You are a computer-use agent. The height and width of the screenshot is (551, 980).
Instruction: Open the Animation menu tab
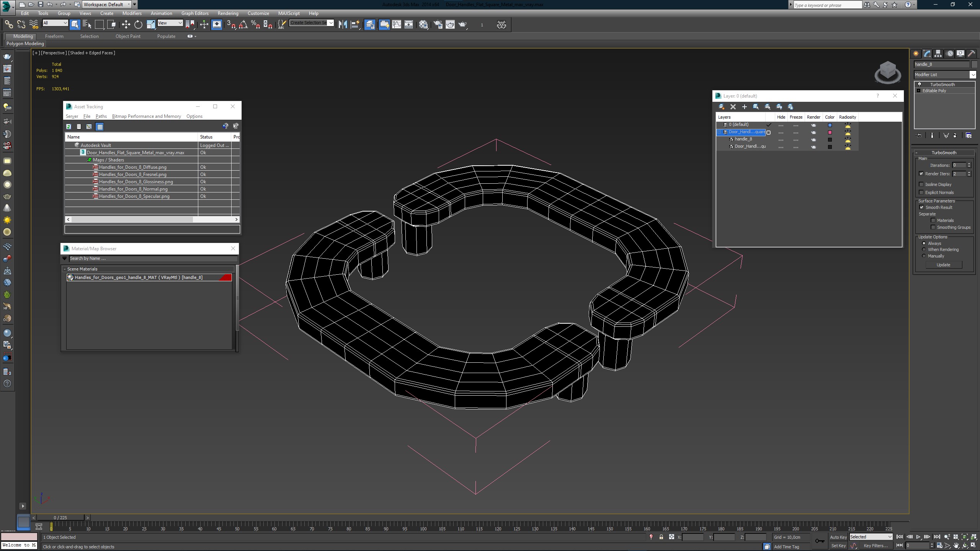pos(161,13)
